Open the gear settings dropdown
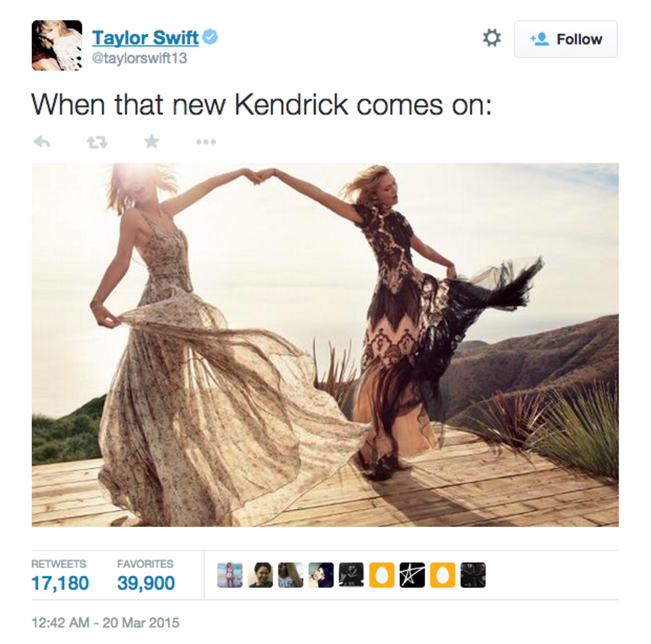The image size is (651, 644). click(x=492, y=38)
